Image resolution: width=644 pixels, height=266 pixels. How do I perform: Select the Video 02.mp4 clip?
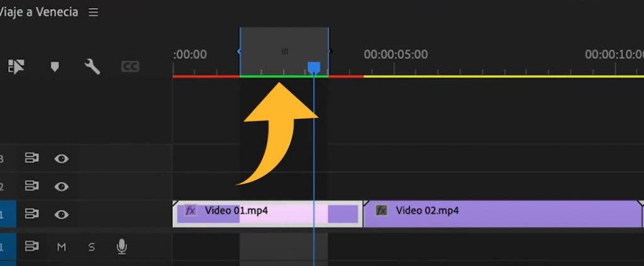click(503, 215)
